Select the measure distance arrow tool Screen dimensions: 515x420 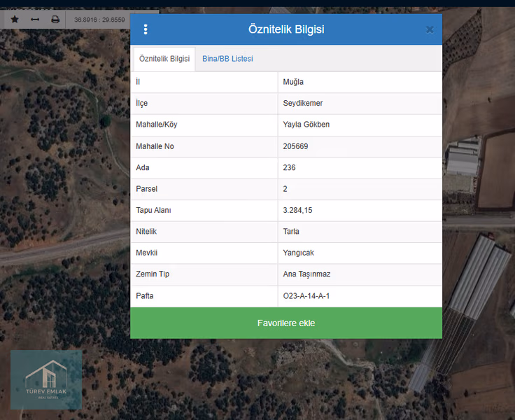click(35, 20)
